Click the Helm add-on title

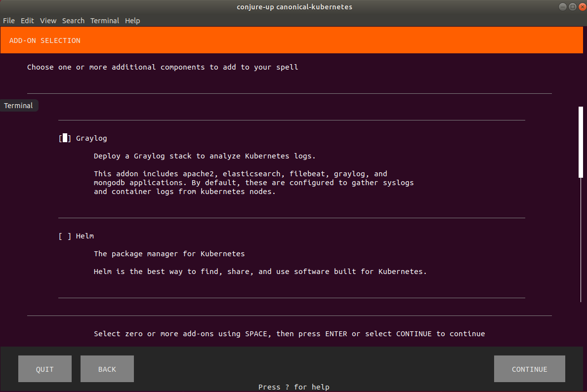coord(85,236)
